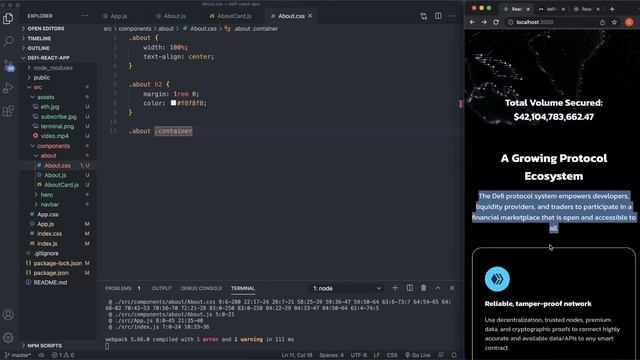Start Go Live server
Viewport: 640px width, 360px height.
[x=417, y=355]
